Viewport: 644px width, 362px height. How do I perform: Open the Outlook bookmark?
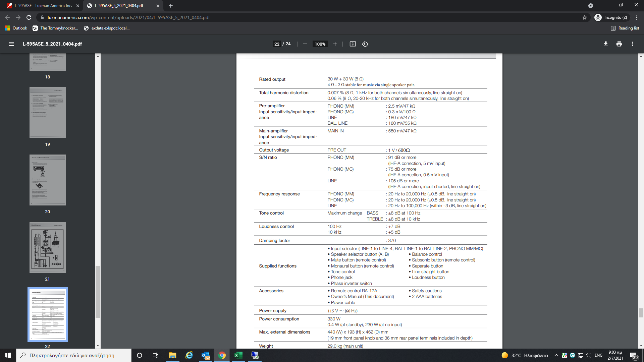(16, 28)
